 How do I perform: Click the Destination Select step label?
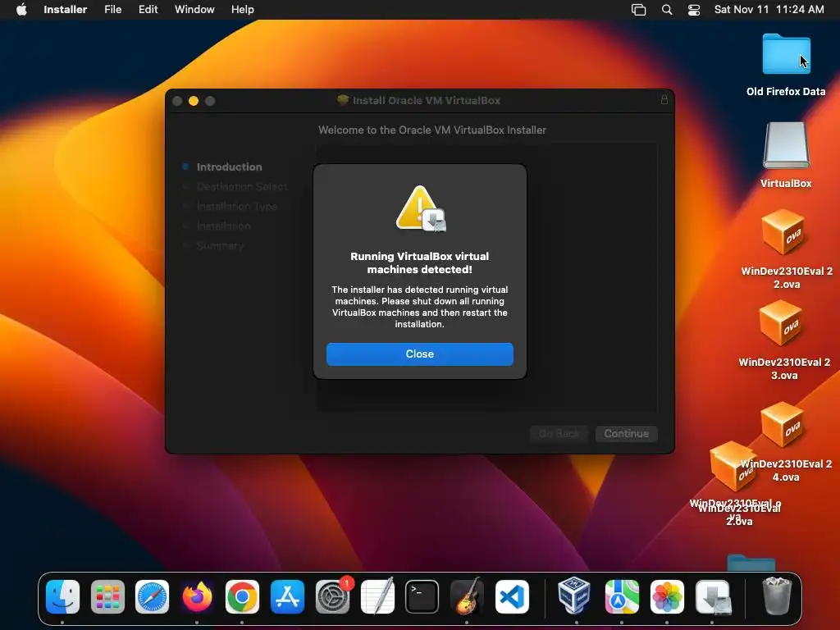242,186
